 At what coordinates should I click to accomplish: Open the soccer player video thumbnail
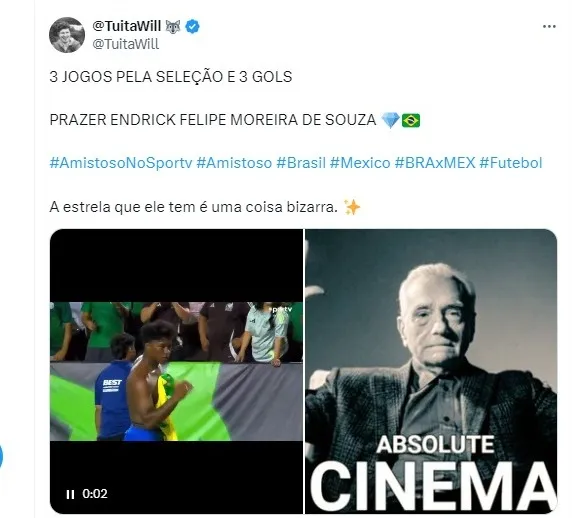[176, 371]
